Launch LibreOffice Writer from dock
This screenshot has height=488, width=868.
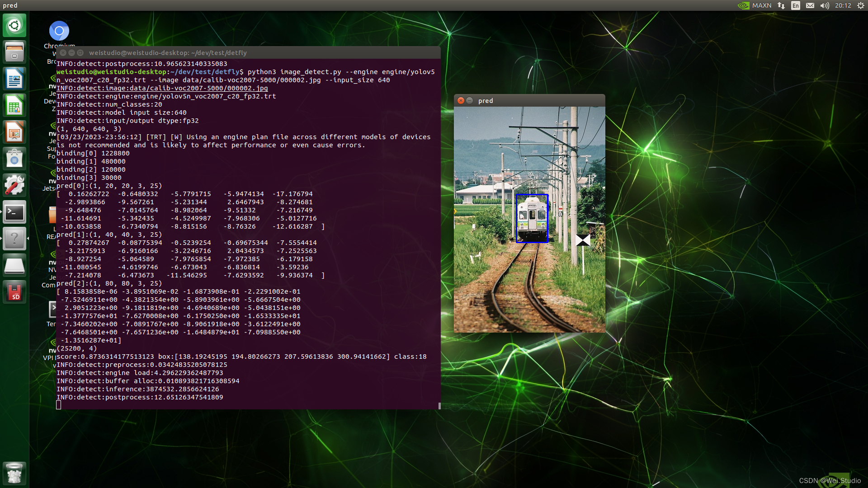coord(14,79)
